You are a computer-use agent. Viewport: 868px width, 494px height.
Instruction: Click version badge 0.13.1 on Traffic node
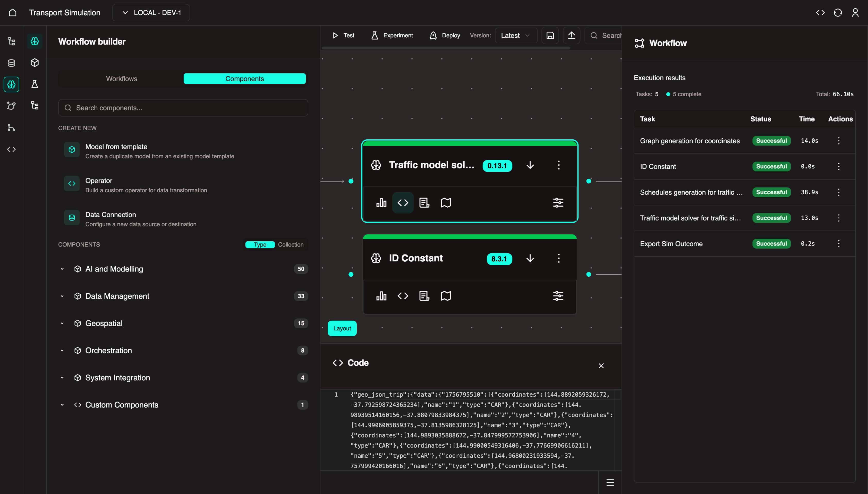pos(497,166)
